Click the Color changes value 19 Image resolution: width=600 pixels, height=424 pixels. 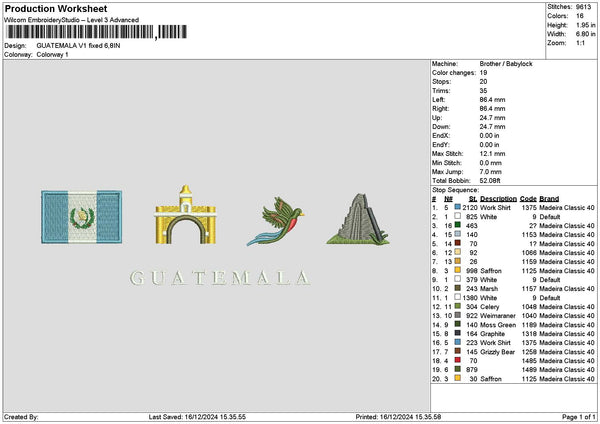(483, 73)
